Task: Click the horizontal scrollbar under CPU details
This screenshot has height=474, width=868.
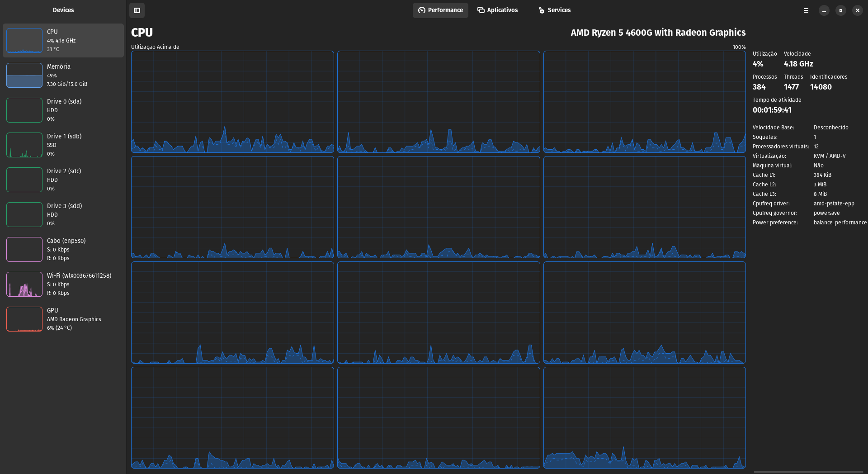Action: 808,472
